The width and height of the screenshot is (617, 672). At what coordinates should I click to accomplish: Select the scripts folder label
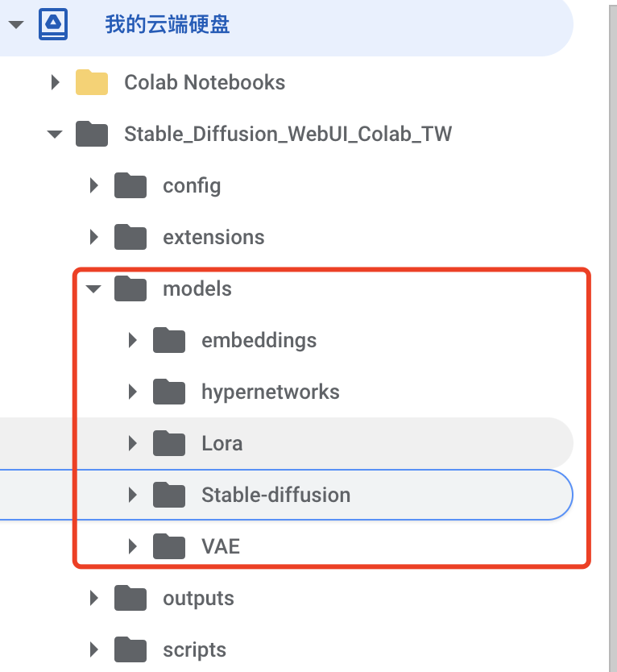(x=195, y=650)
